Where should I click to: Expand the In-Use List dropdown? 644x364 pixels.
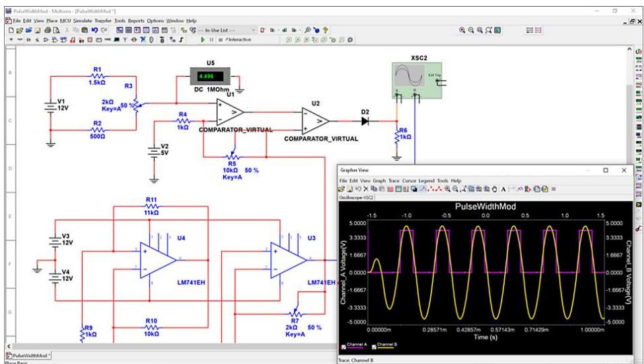point(254,31)
